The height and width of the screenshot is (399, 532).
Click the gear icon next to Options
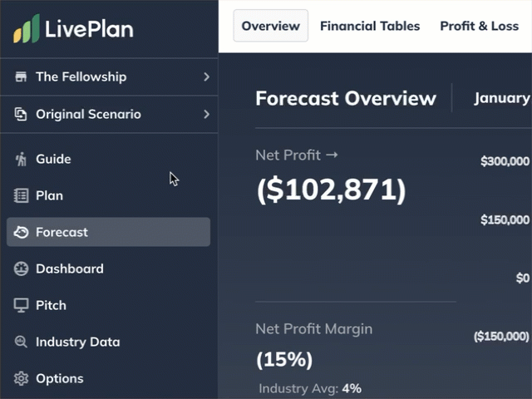coord(21,378)
